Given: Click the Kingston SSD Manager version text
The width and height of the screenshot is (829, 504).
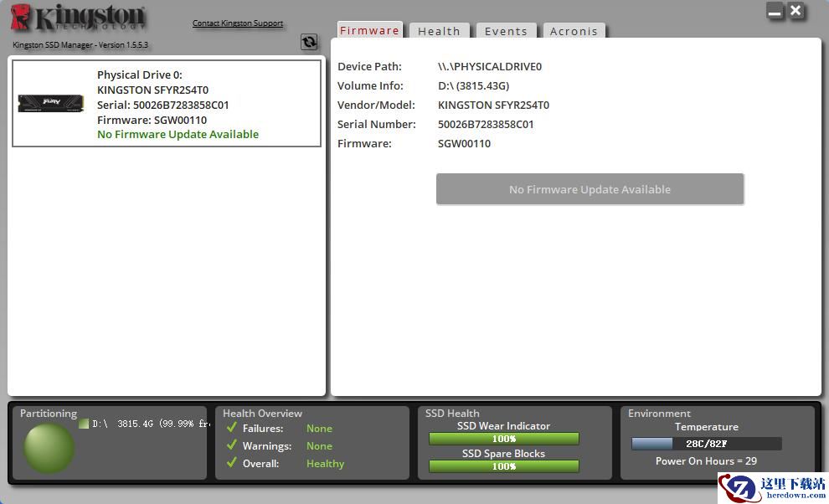Looking at the screenshot, I should (80, 45).
